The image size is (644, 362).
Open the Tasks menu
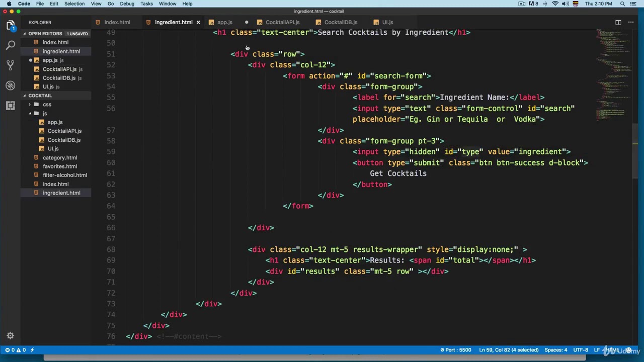coord(147,4)
